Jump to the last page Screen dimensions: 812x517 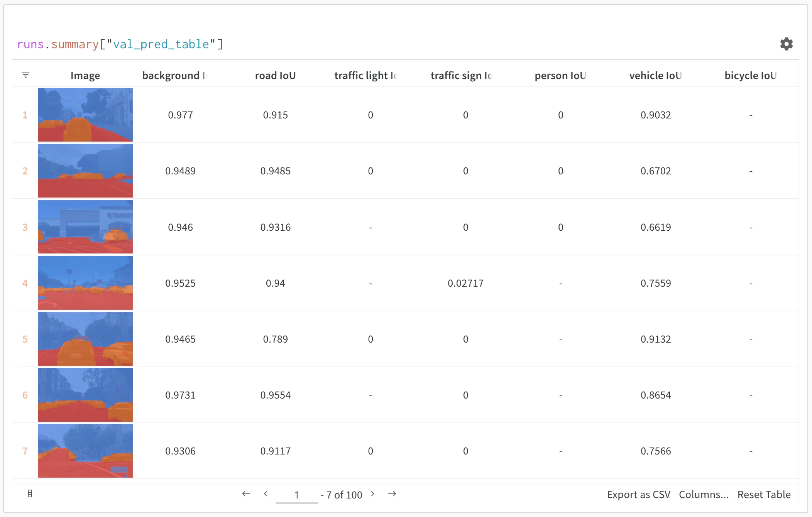click(x=392, y=494)
